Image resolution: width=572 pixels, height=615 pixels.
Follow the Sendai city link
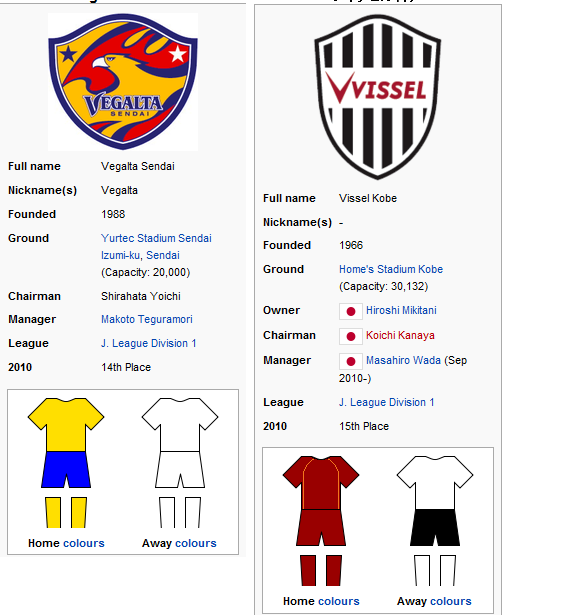[163, 255]
